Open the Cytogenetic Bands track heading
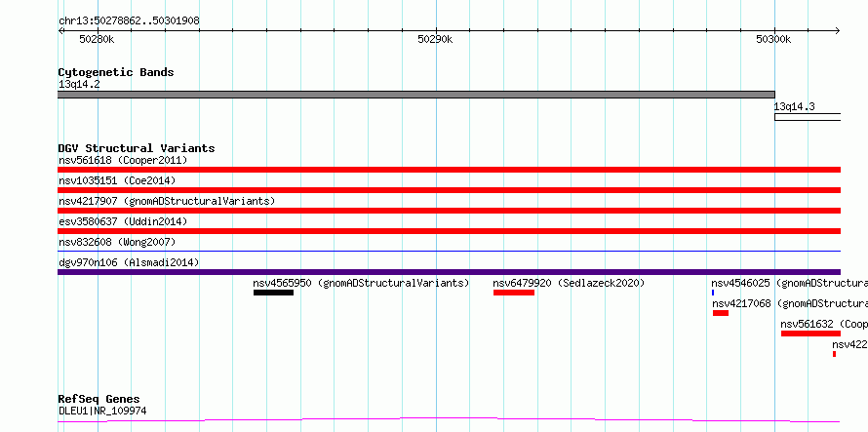 116,72
